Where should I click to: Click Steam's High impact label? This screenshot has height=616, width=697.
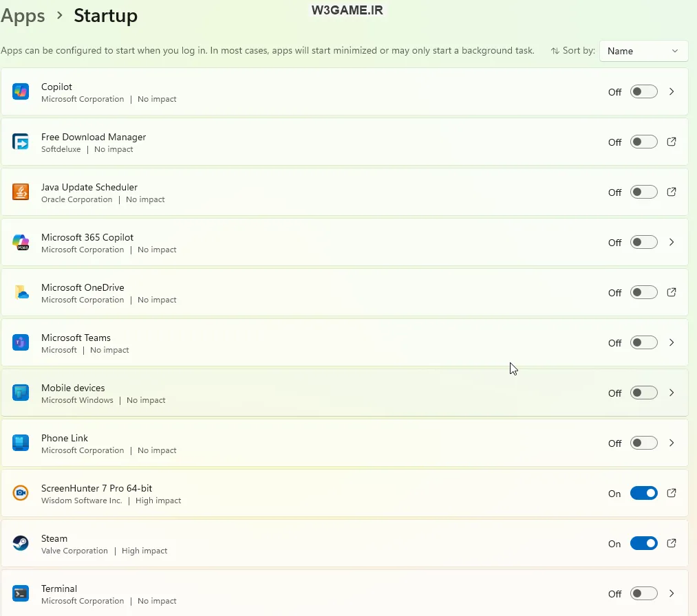click(x=144, y=551)
